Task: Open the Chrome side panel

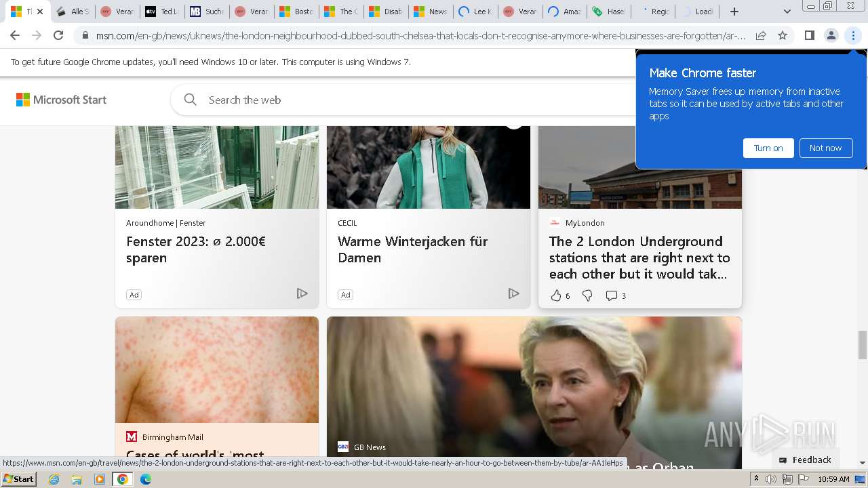Action: point(809,35)
